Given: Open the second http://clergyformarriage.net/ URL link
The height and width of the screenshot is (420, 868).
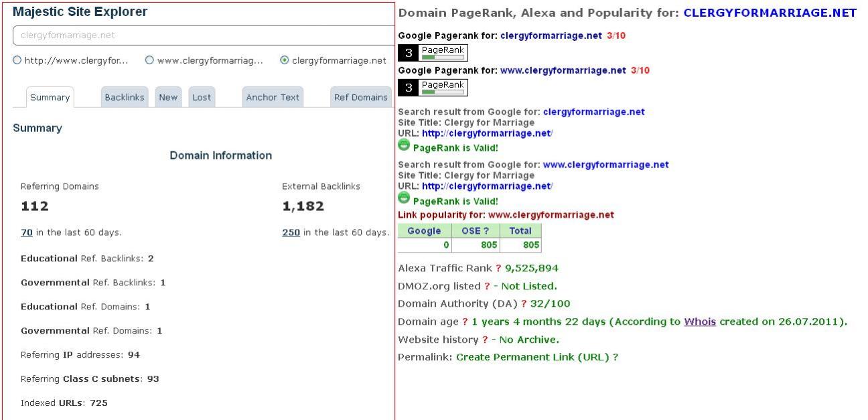Looking at the screenshot, I should (x=487, y=186).
